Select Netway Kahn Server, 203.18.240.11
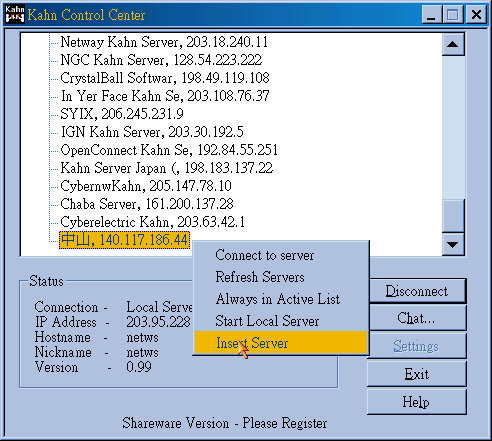Screen dimensions: 492x441 [164, 42]
